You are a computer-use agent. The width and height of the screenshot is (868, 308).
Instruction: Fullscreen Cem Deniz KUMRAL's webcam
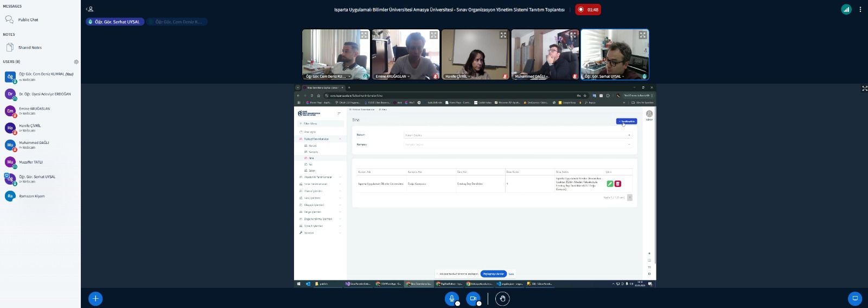(x=364, y=35)
